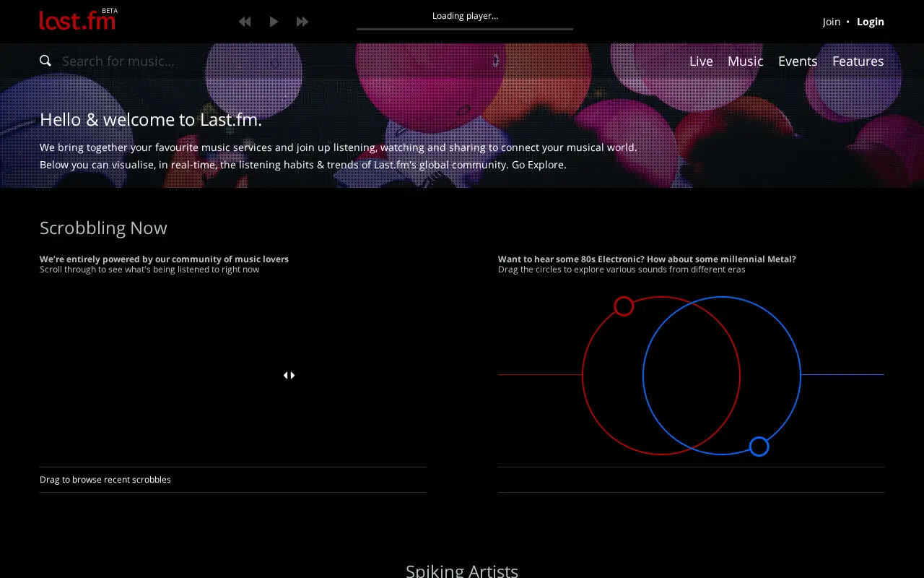The image size is (924, 578).
Task: Skip to next track in player
Action: click(x=302, y=22)
